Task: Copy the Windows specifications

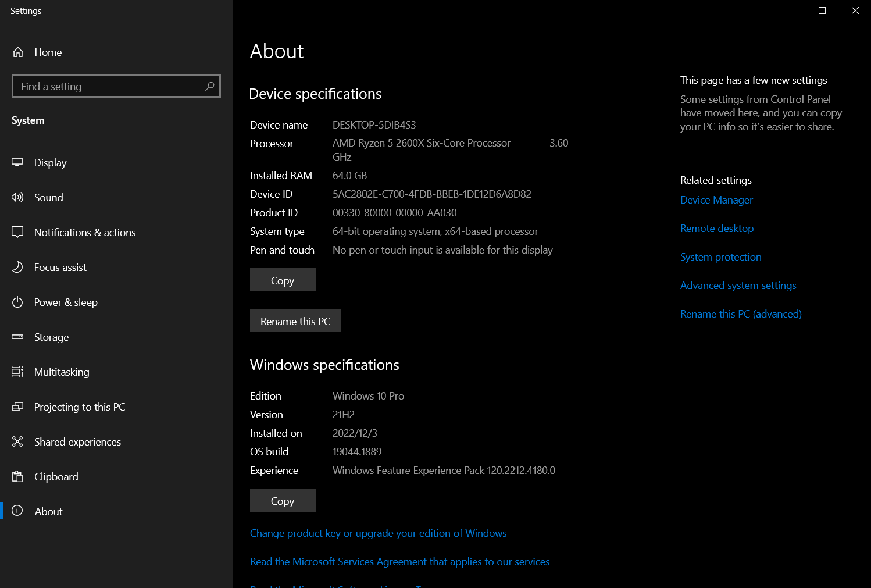Action: 283,500
